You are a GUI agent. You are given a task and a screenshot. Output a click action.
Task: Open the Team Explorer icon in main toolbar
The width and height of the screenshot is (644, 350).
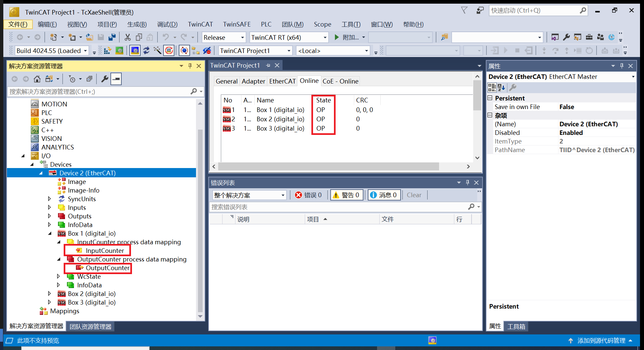click(601, 37)
